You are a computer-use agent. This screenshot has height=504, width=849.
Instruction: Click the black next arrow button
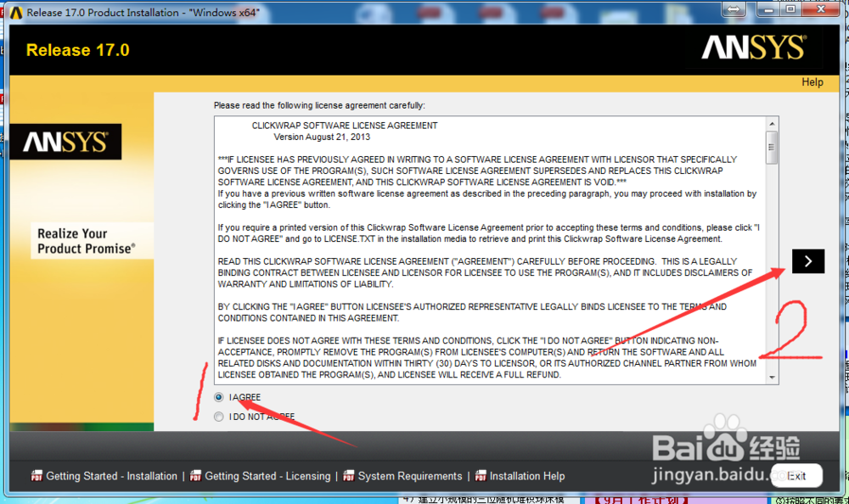808,261
